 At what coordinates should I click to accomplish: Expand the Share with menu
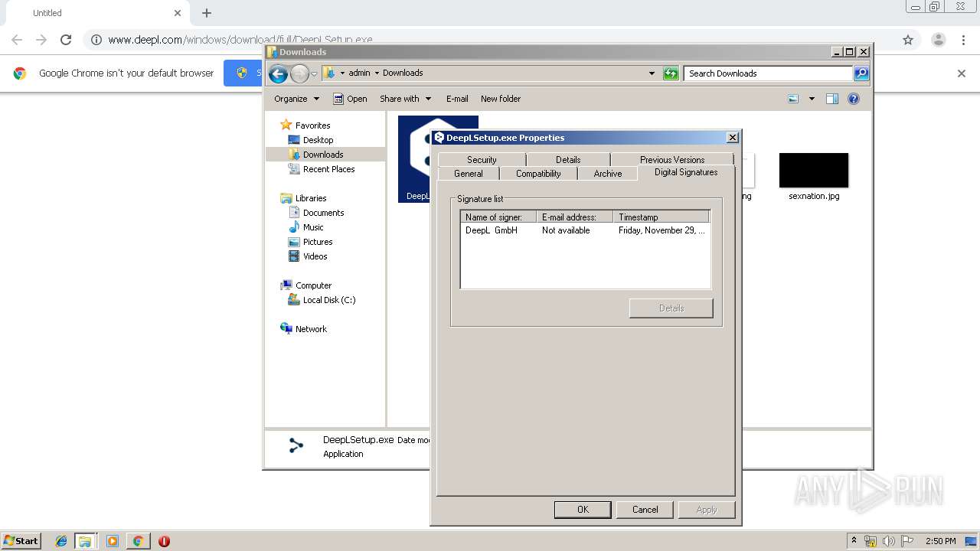[406, 99]
